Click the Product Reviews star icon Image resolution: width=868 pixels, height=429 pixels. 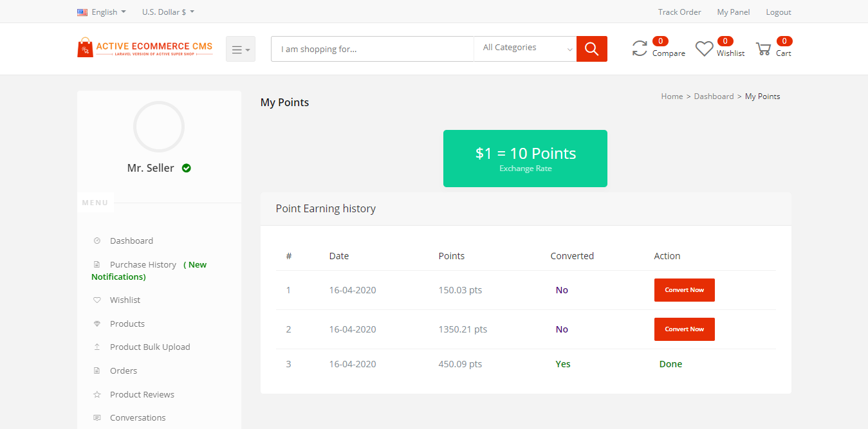tap(97, 394)
